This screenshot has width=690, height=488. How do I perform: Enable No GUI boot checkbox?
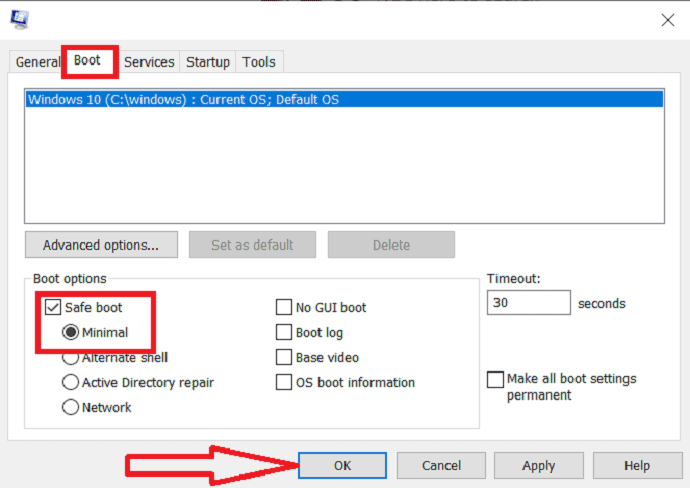point(283,308)
